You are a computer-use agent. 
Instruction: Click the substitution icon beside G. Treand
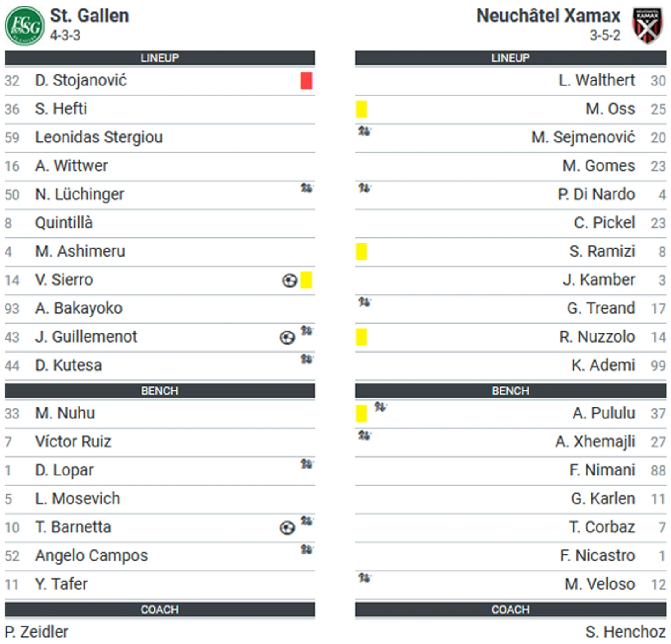point(364,302)
